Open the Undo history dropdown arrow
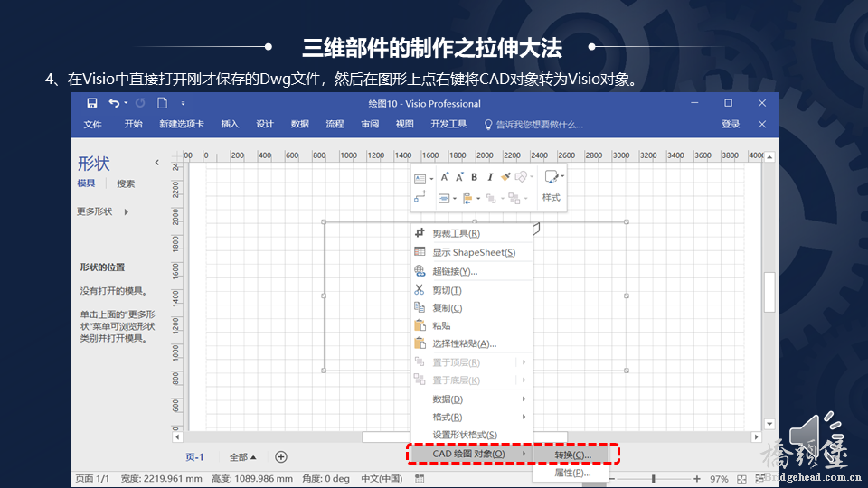This screenshot has height=488, width=868. tap(126, 103)
